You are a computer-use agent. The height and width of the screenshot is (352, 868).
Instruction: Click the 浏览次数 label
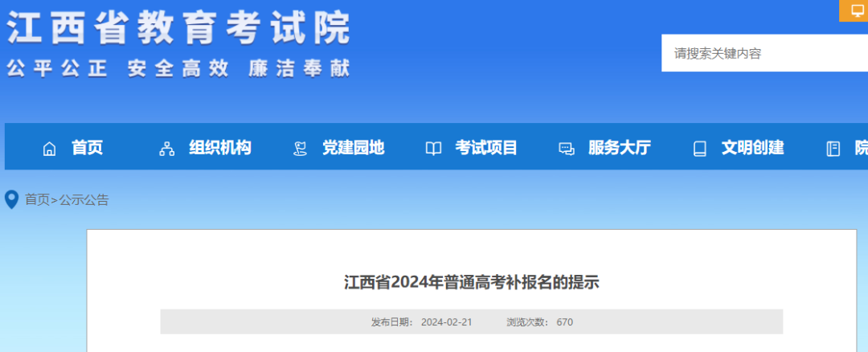[527, 322]
